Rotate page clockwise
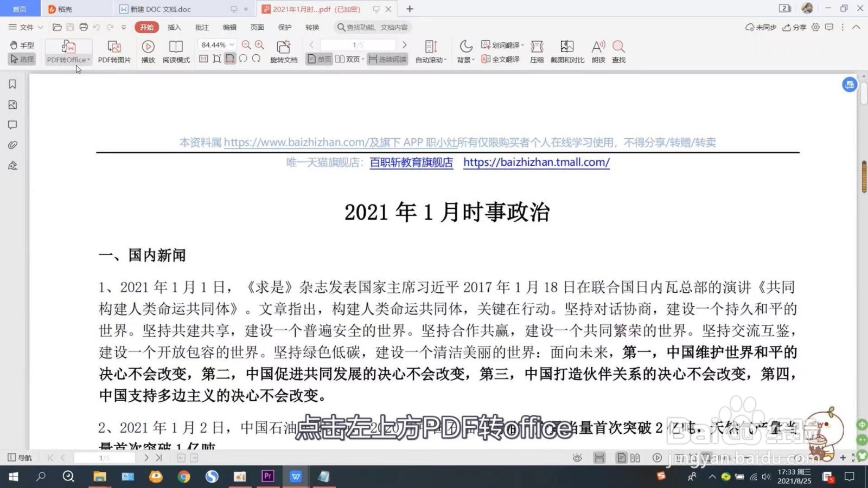This screenshot has width=868, height=488. (x=256, y=59)
